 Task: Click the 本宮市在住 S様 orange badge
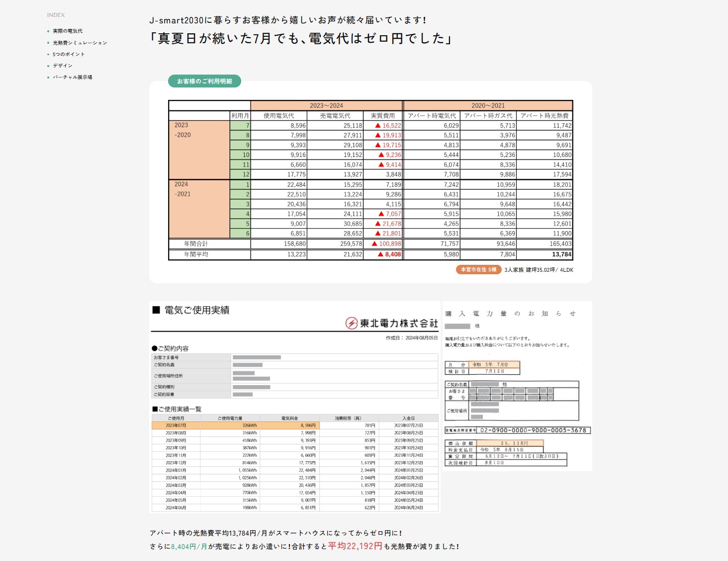coord(478,270)
